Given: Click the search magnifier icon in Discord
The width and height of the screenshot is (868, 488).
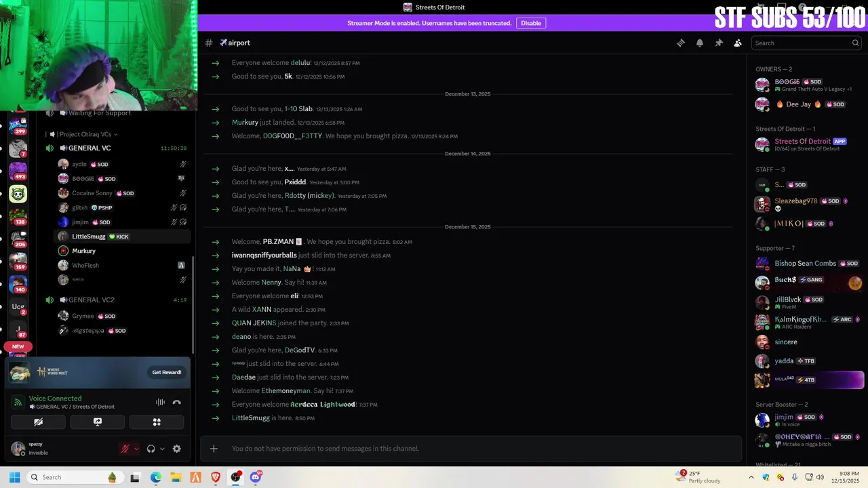Looking at the screenshot, I should (x=855, y=43).
